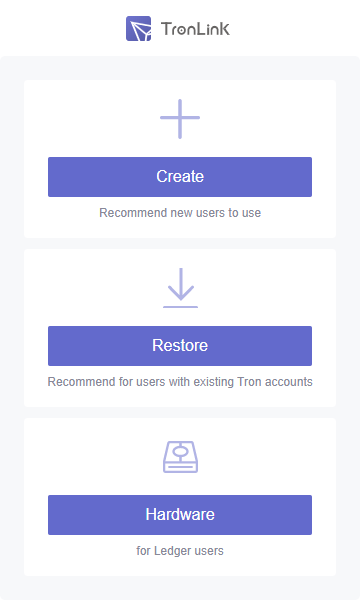This screenshot has height=600, width=360.
Task: Click the TronLink logo icon
Action: (138, 29)
